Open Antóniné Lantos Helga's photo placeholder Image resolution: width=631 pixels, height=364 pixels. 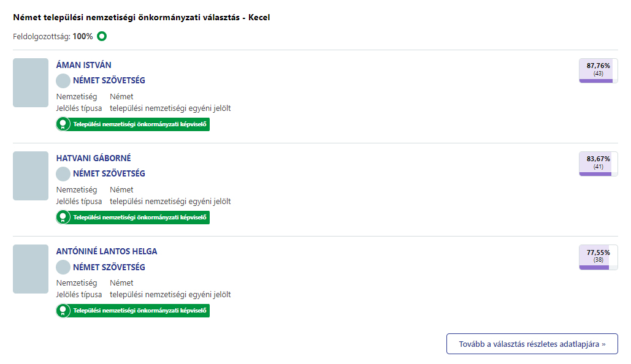pos(31,269)
